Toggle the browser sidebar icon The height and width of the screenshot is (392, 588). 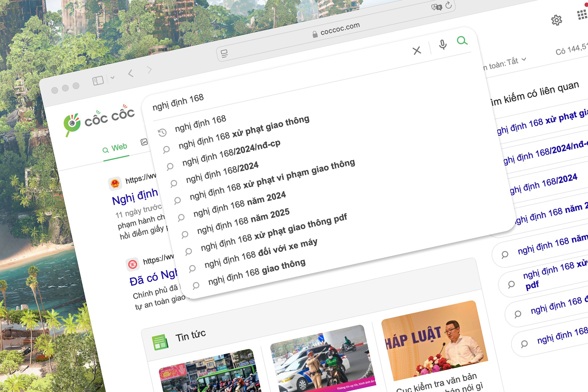(x=98, y=81)
